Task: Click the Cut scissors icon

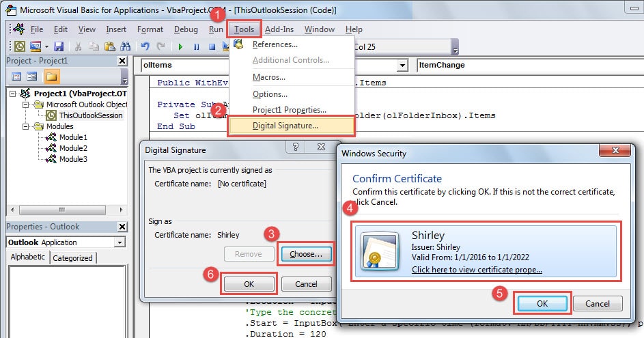Action: coord(78,46)
